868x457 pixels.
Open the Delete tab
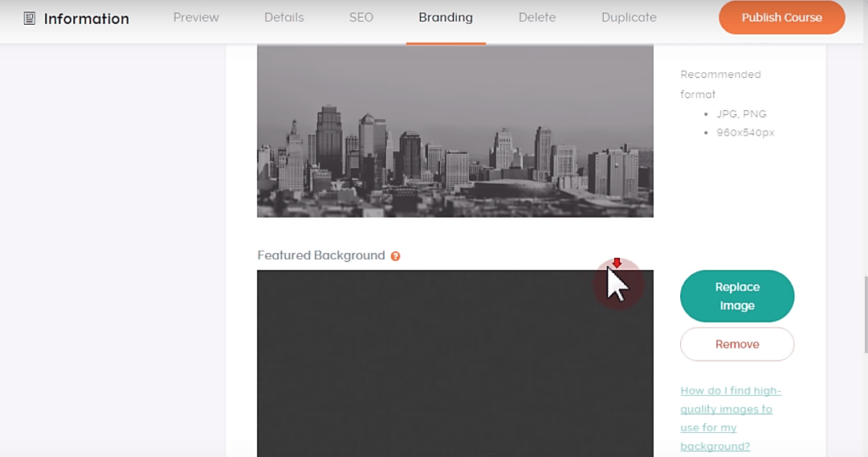(537, 18)
